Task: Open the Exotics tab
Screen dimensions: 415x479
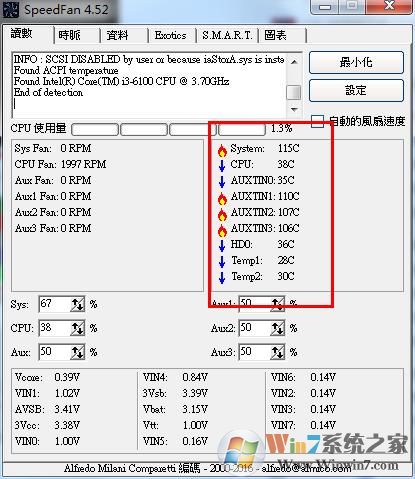Action: pyautogui.click(x=171, y=35)
